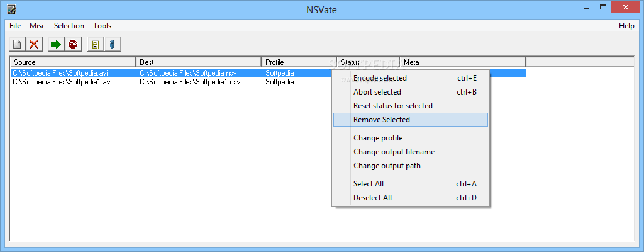Select source row C:\Softpedia Files\Softpedia1.avi
This screenshot has width=644, height=252.
click(x=62, y=82)
